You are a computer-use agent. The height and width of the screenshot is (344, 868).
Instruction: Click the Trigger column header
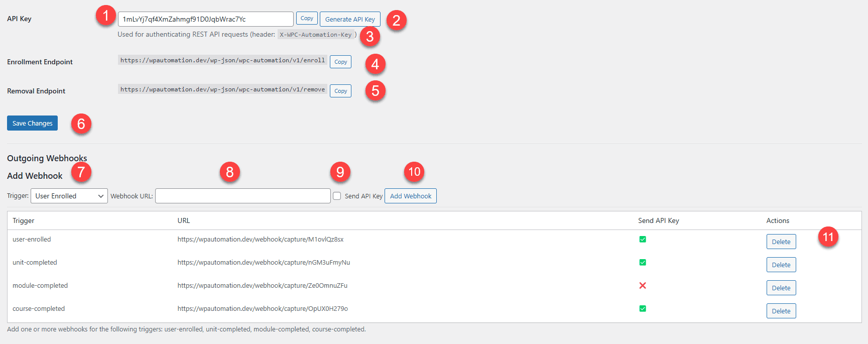[24, 220]
